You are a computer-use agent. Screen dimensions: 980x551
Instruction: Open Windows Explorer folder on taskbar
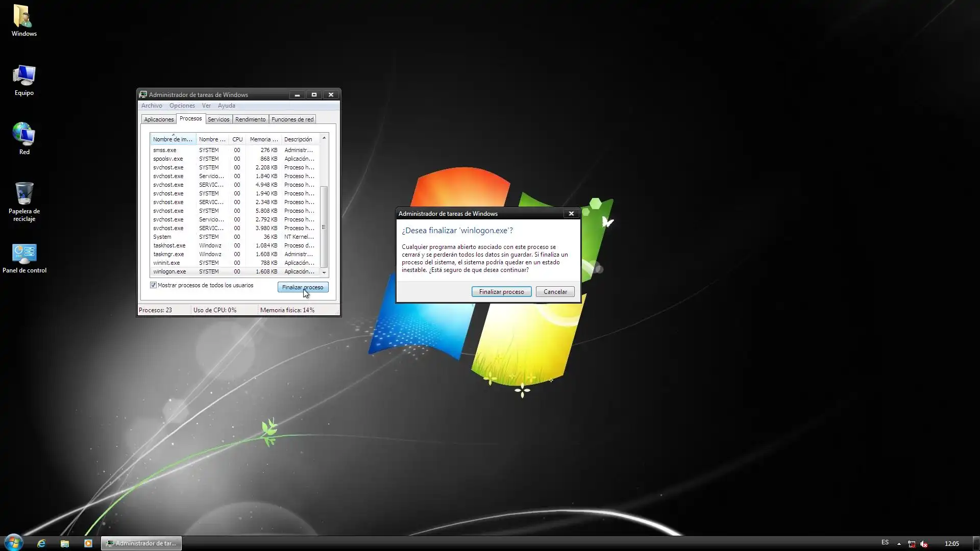pyautogui.click(x=65, y=543)
